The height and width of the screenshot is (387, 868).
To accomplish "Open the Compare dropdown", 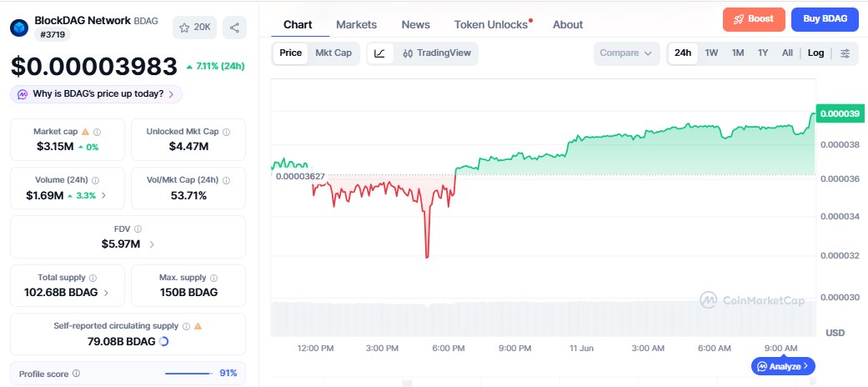I will (x=627, y=53).
